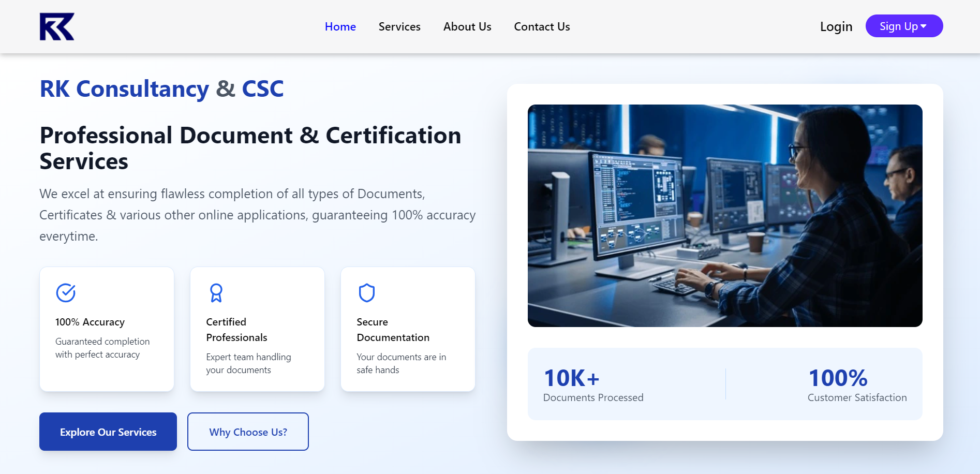Open the Contact Us page
980x474 pixels.
pos(542,27)
